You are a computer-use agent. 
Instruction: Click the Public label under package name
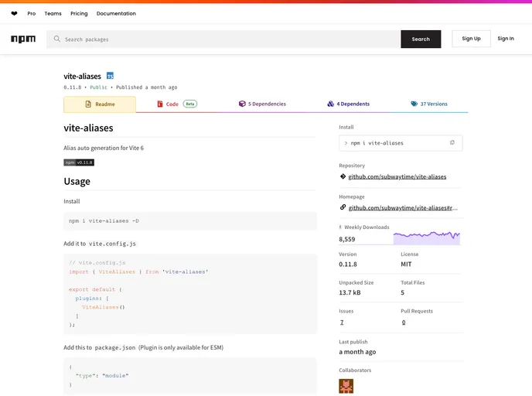pyautogui.click(x=98, y=87)
